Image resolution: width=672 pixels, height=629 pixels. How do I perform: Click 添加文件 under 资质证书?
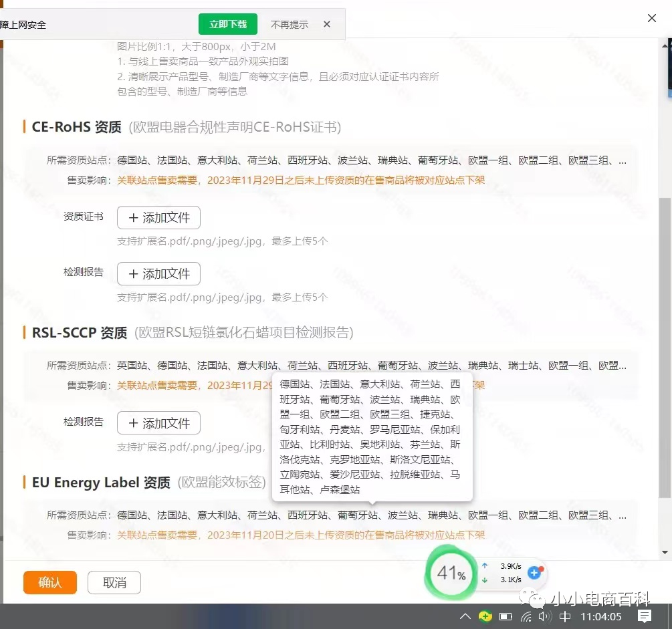[x=158, y=217]
